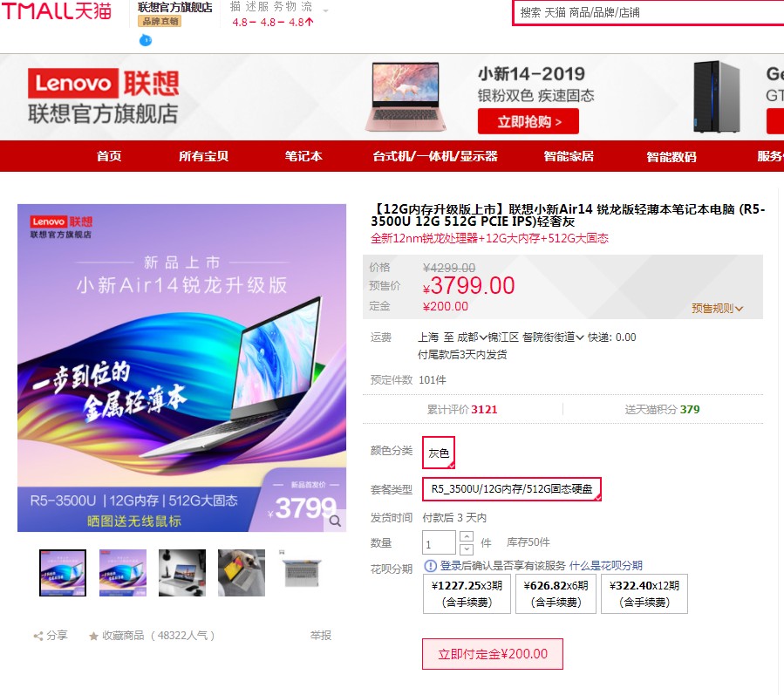Choose the ¥1227.25x3期 installment plan

click(x=467, y=594)
